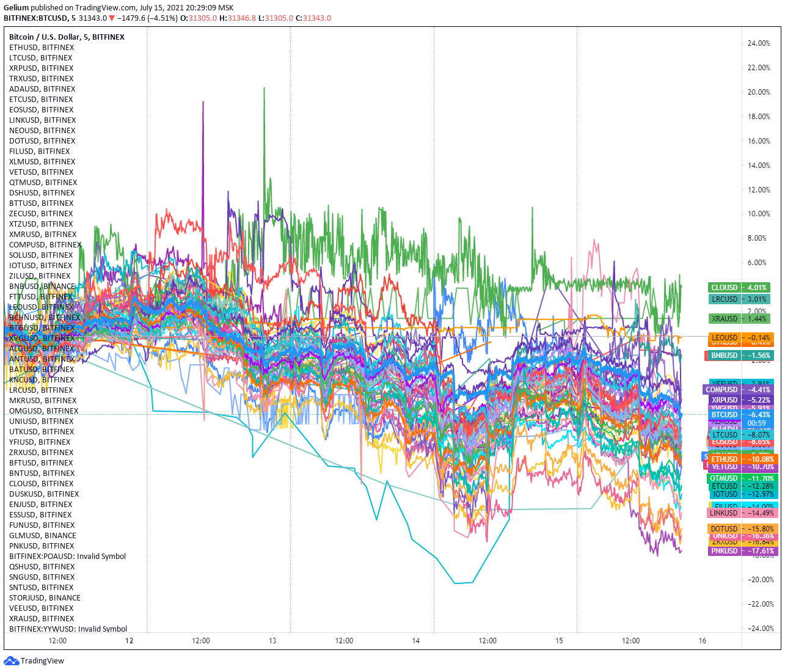Select STORJUSD, BINANCE legend entry
785x672 pixels.
[45, 598]
